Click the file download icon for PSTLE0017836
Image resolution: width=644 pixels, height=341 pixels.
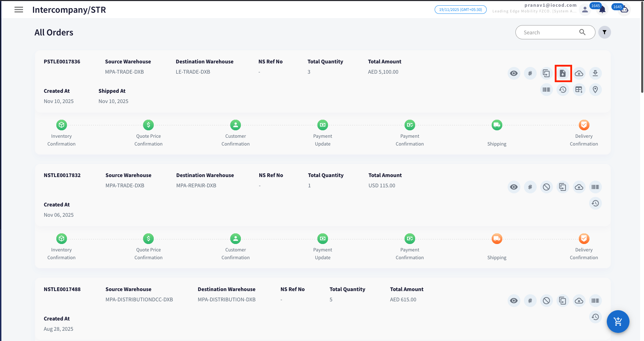click(563, 73)
